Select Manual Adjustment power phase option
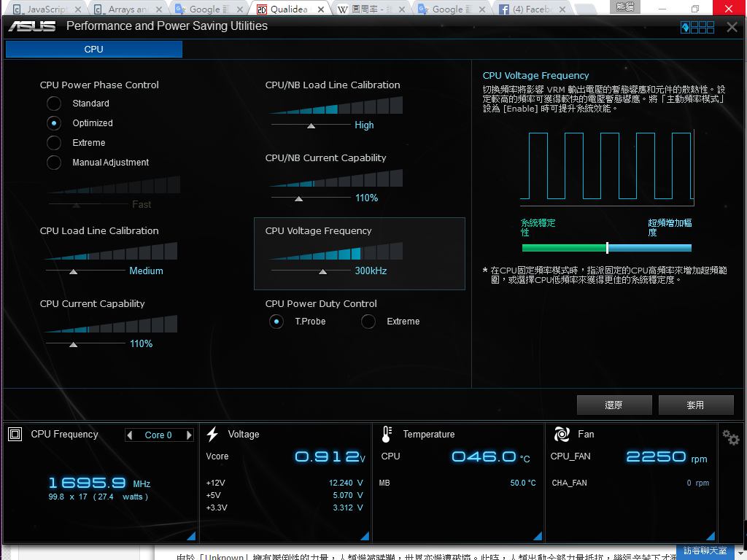The height and width of the screenshot is (560, 747). coord(54,163)
